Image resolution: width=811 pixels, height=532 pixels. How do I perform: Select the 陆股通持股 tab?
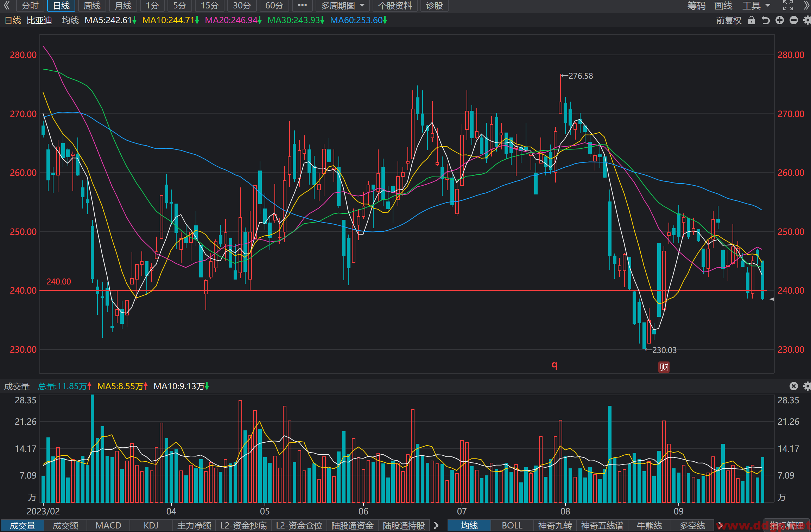(404, 526)
